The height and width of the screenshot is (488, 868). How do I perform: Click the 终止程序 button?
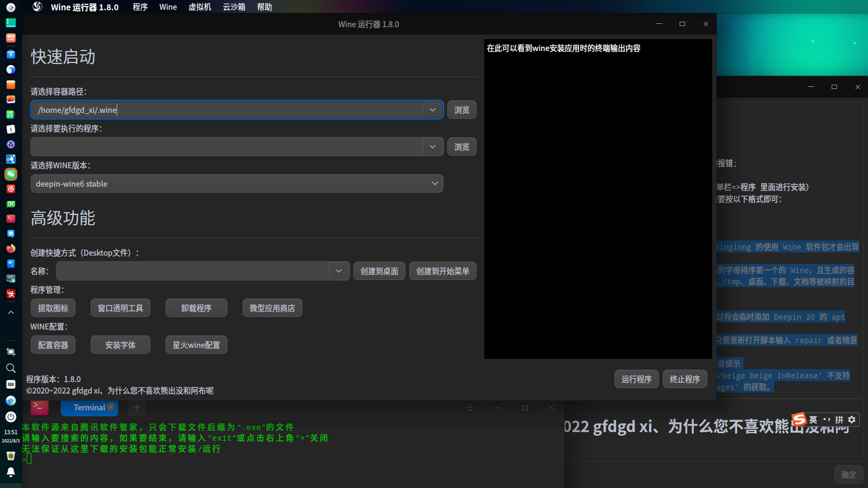coord(685,379)
